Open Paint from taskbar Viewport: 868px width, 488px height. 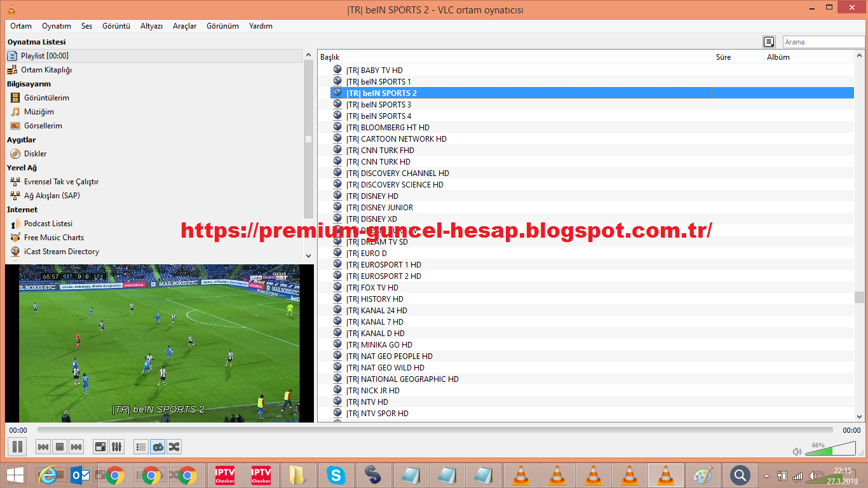coord(702,475)
